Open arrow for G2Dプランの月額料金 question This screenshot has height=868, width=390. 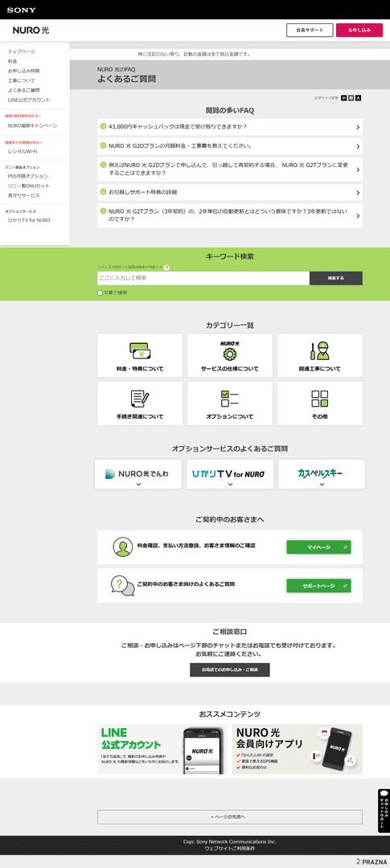click(358, 147)
